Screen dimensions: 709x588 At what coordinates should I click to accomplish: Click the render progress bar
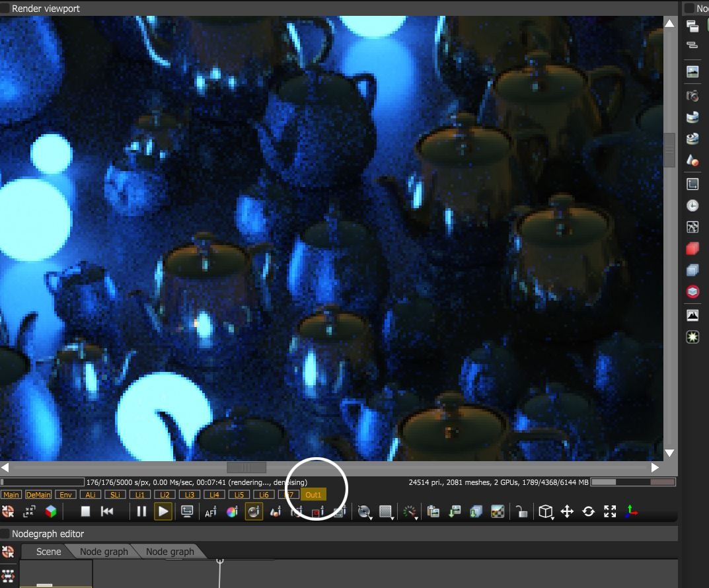42,482
